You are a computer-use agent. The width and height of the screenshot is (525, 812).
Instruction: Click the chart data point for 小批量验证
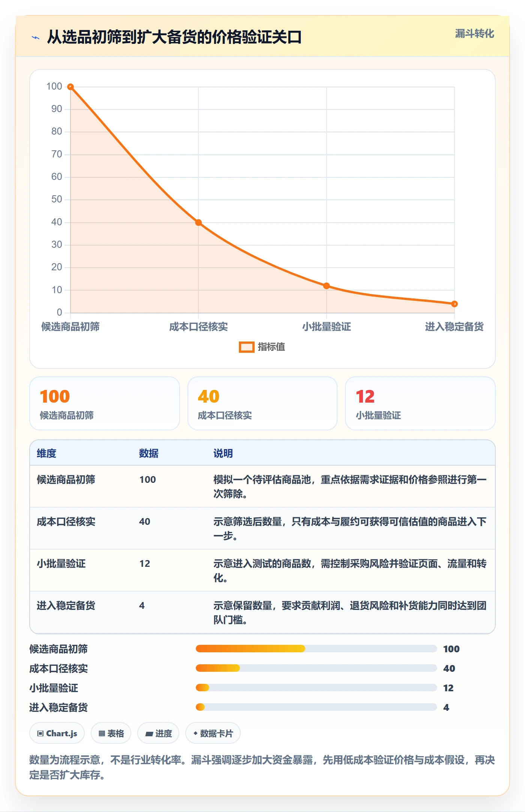(x=326, y=286)
